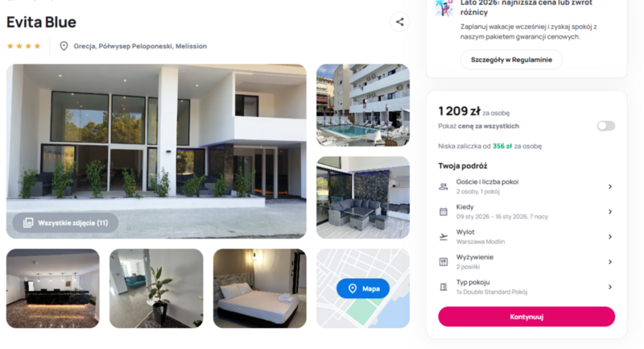Viewport: 644px width, 349px height.
Task: Click the share icon next to Evita Blue
Action: coord(399,23)
